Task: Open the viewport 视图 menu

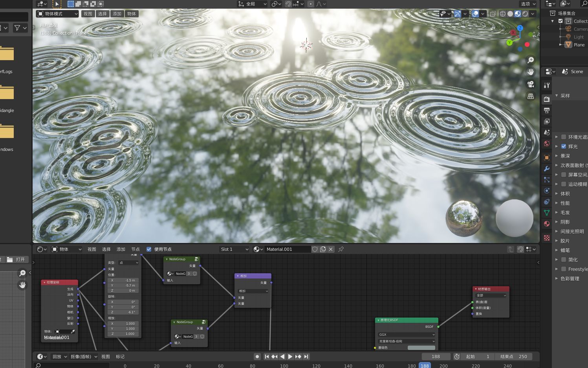Action: click(x=88, y=14)
